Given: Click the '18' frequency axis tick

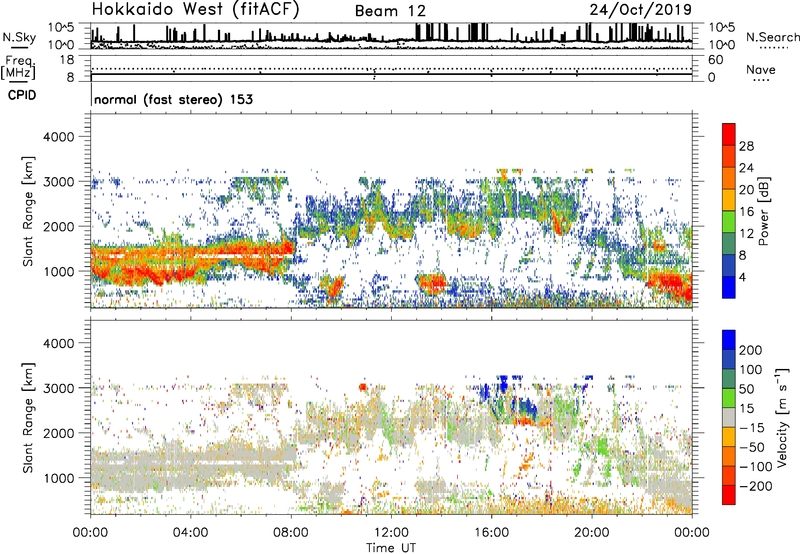Looking at the screenshot, I should point(67,60).
